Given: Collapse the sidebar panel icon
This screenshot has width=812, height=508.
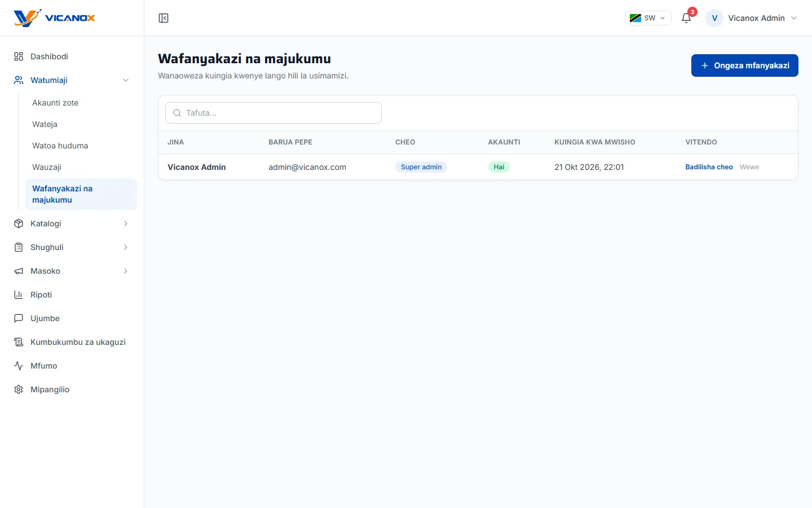Looking at the screenshot, I should click(164, 18).
